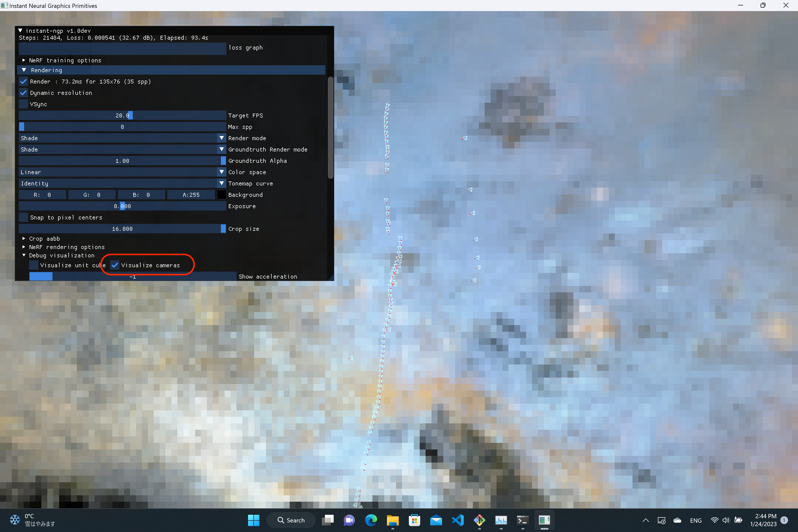Enable Snap to pixel centers
The height and width of the screenshot is (532, 798).
[23, 217]
